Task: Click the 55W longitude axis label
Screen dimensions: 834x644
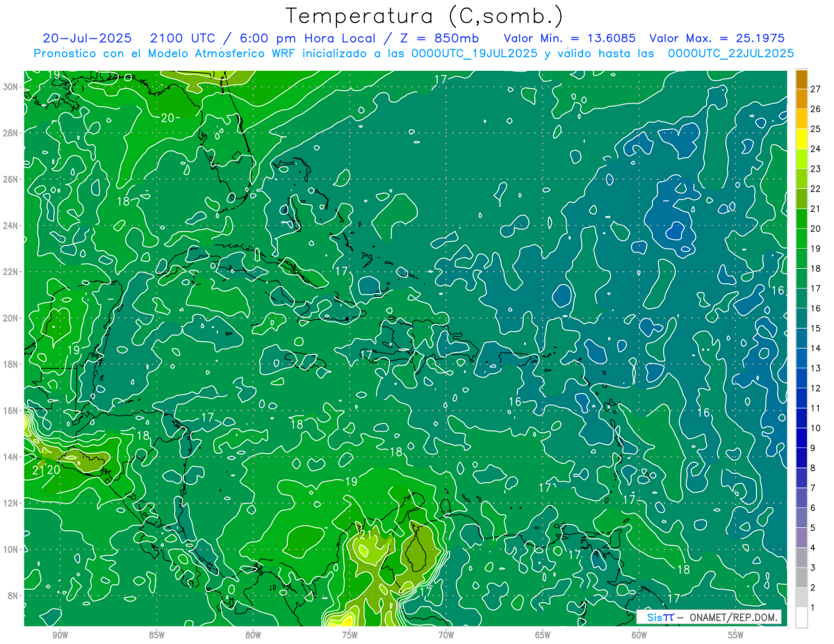Action: 736,635
